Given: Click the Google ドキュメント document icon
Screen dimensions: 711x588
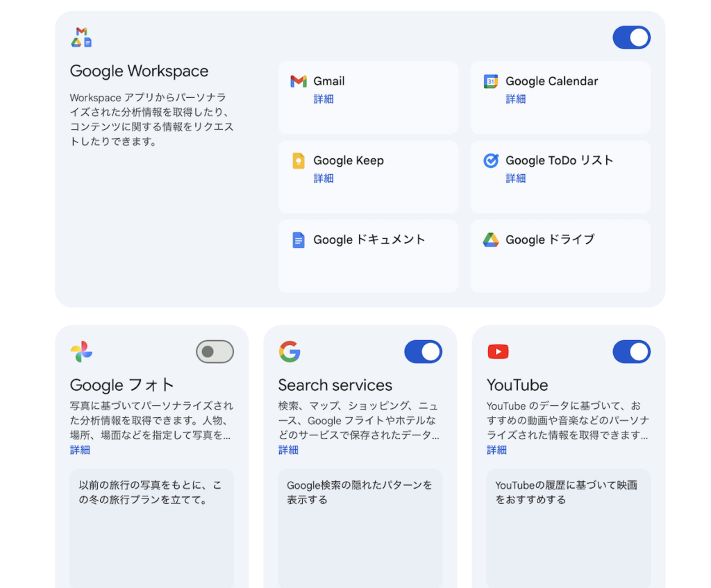Looking at the screenshot, I should pyautogui.click(x=299, y=240).
